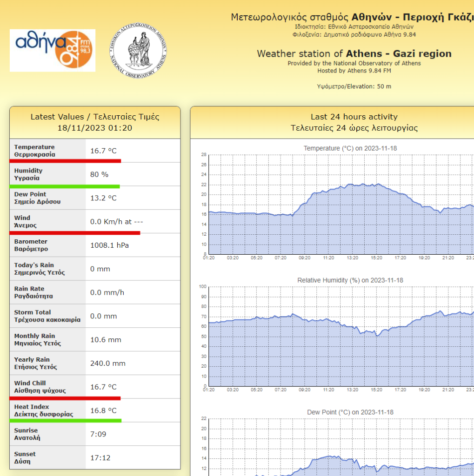This screenshot has height=476, width=474.
Task: Click chart title 'Temperature (°C) on 2023-11-18'
Action: pos(350,148)
